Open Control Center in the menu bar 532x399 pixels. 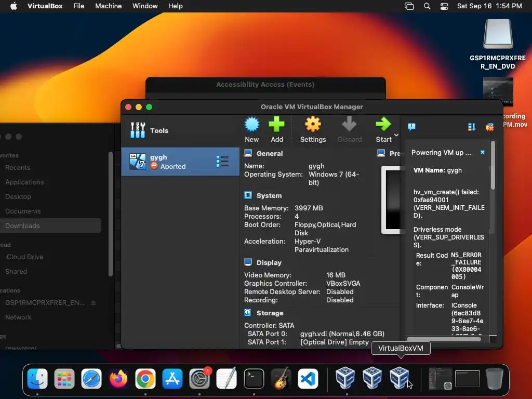[x=444, y=6]
